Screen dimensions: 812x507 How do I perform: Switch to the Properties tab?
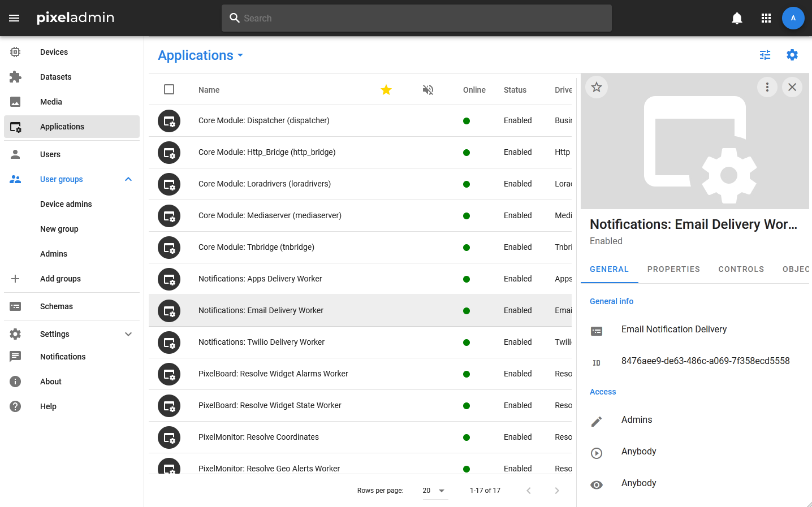click(673, 269)
